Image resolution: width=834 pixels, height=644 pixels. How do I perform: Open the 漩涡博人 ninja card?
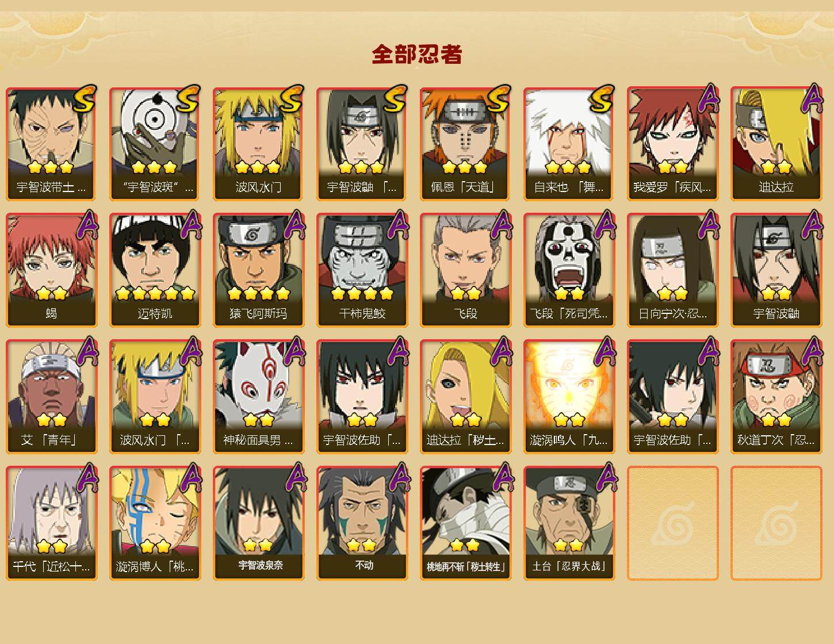pos(155,523)
